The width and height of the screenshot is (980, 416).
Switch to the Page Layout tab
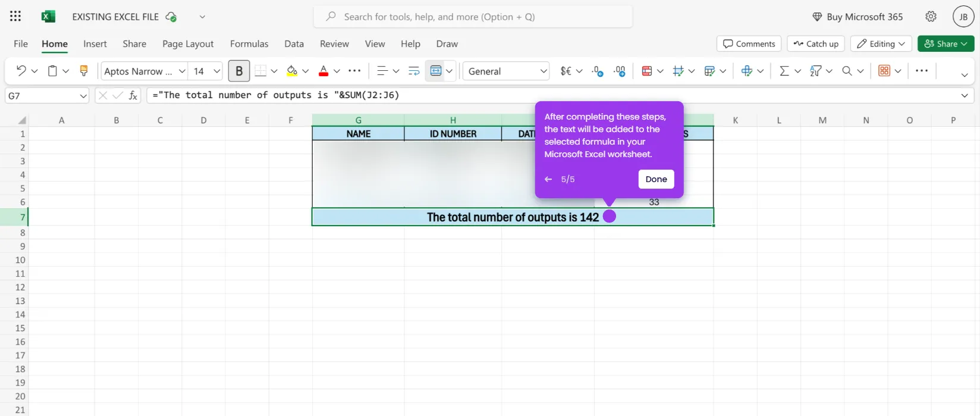coord(188,43)
